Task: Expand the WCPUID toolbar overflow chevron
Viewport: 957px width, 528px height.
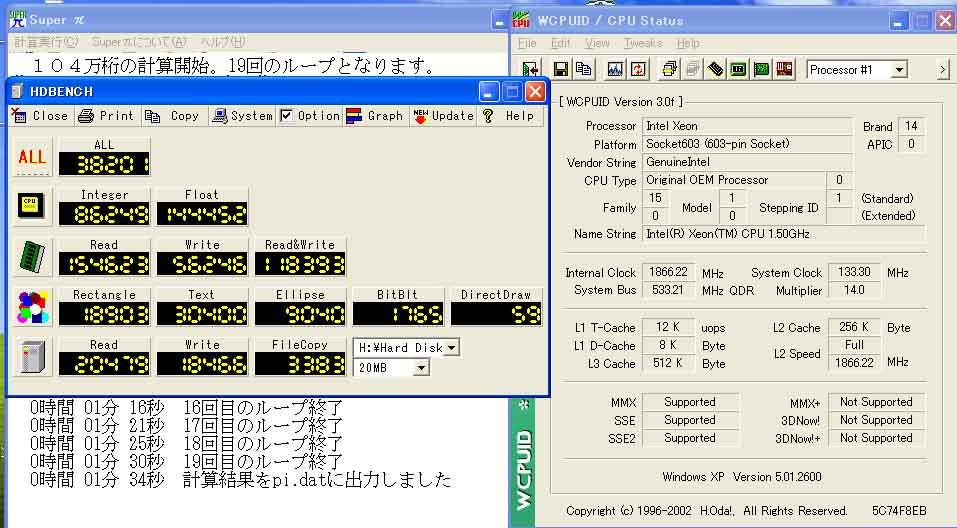Action: [x=944, y=70]
